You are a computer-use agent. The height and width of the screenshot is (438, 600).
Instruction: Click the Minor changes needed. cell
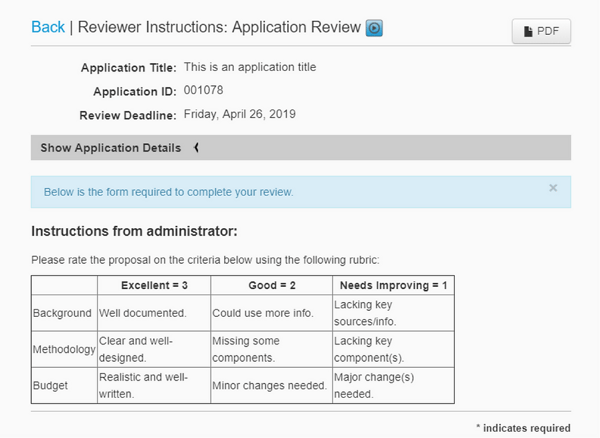coord(272,385)
